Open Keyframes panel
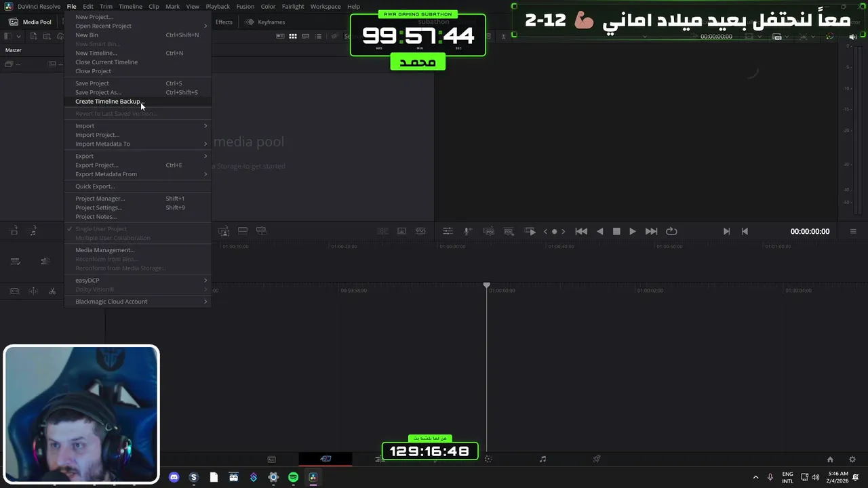This screenshot has height=488, width=868. (265, 22)
